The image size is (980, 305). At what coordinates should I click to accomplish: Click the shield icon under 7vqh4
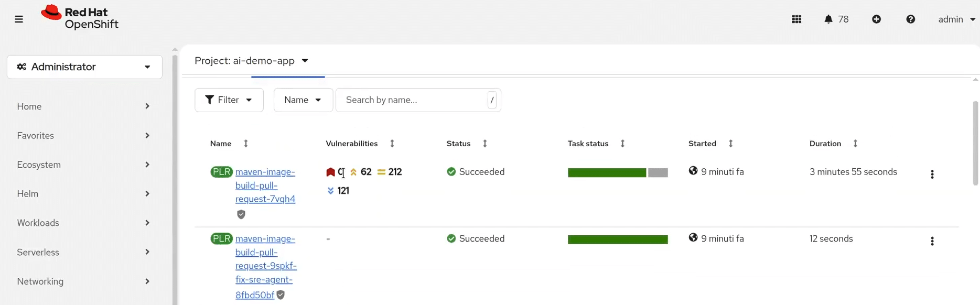click(x=241, y=214)
